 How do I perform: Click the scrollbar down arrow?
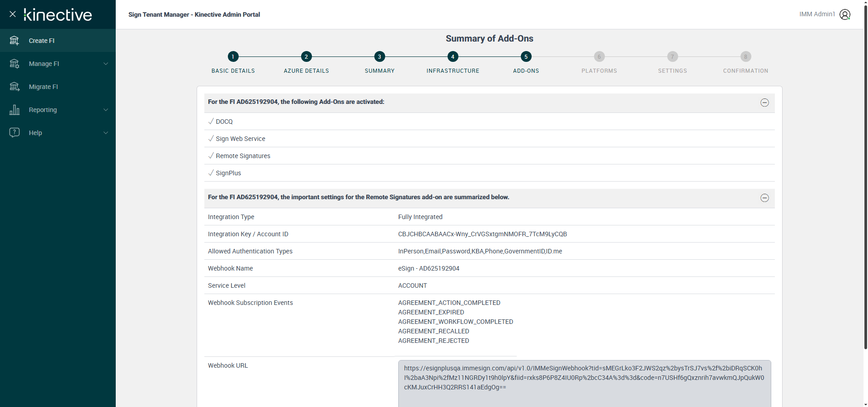[x=865, y=404]
